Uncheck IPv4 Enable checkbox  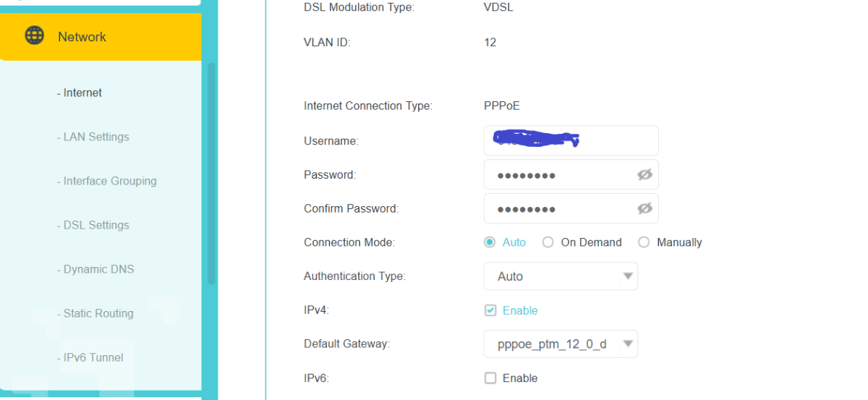coord(490,310)
